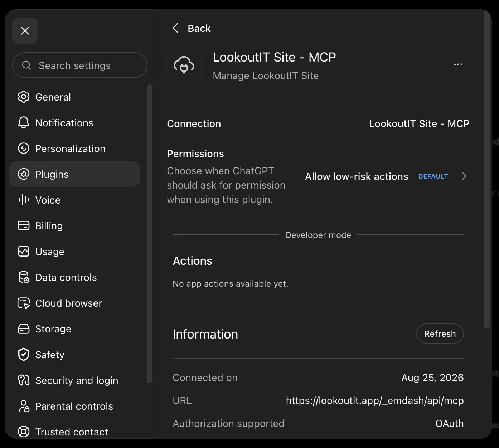Image resolution: width=499 pixels, height=448 pixels.
Task: Open the Storage label in the sidebar
Action: [53, 329]
